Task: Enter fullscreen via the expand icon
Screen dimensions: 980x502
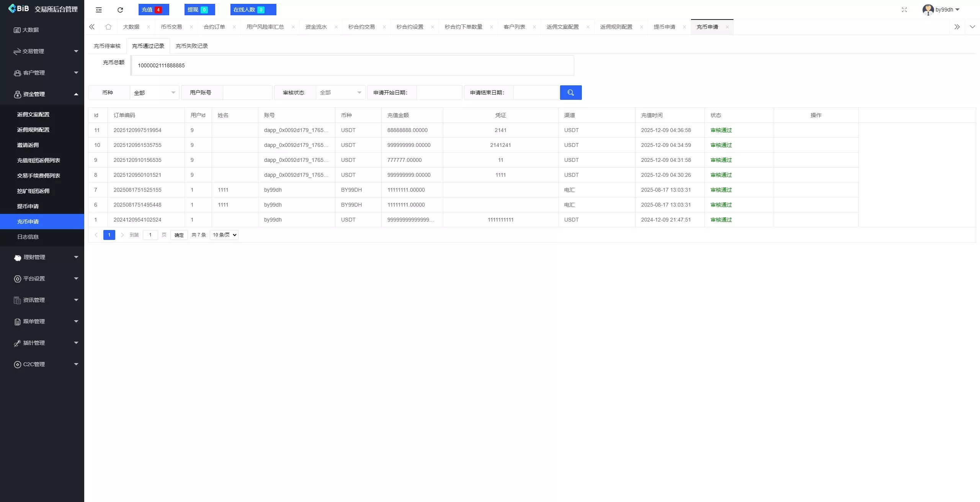Action: click(905, 10)
